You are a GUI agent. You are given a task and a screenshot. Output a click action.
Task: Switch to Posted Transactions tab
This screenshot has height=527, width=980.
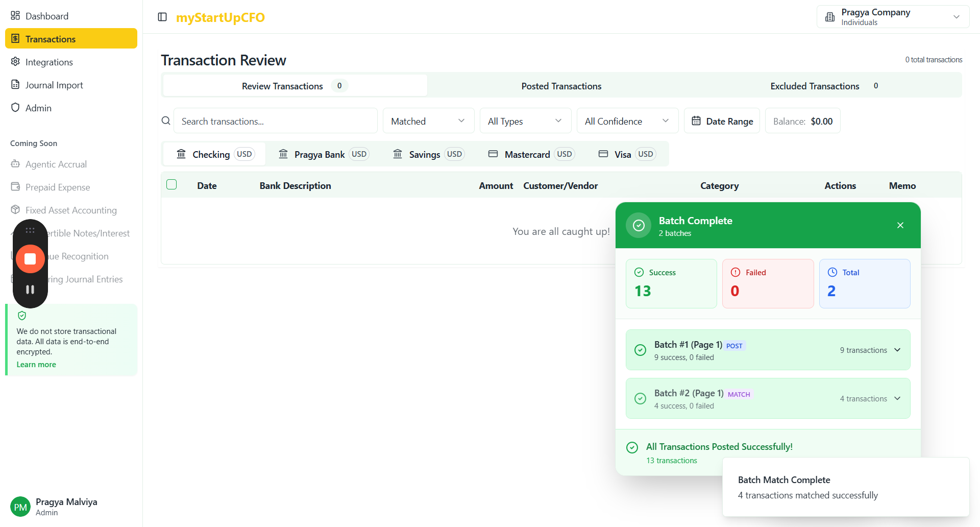click(x=561, y=86)
